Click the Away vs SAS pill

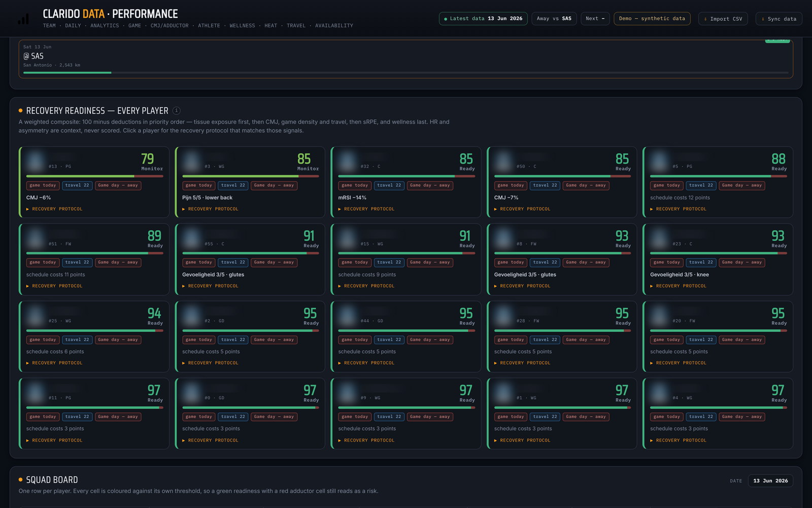[554, 18]
